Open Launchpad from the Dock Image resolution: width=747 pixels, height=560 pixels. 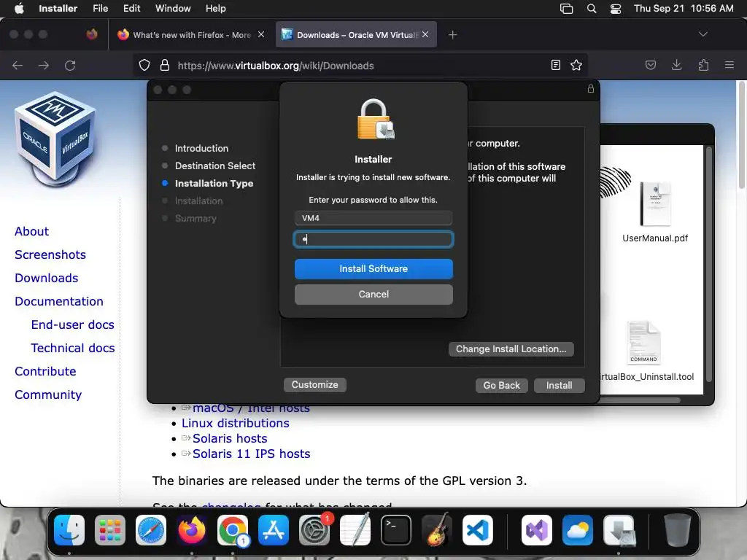[x=110, y=530]
